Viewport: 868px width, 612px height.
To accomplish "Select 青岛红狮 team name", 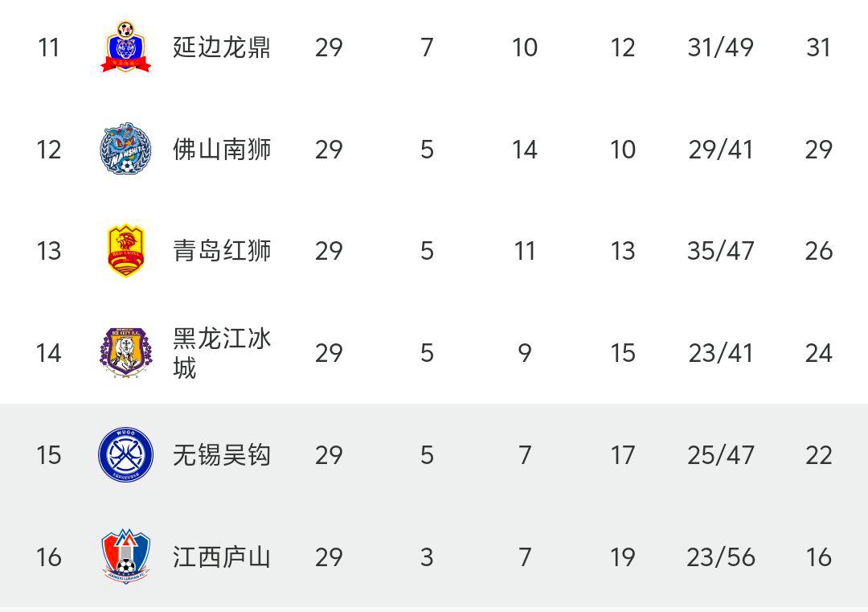I will tap(221, 251).
